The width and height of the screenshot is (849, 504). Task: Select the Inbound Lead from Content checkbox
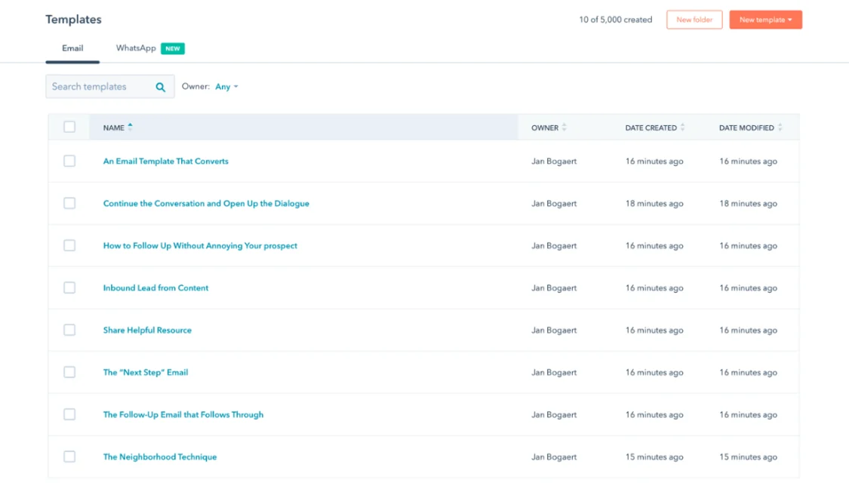pyautogui.click(x=69, y=287)
